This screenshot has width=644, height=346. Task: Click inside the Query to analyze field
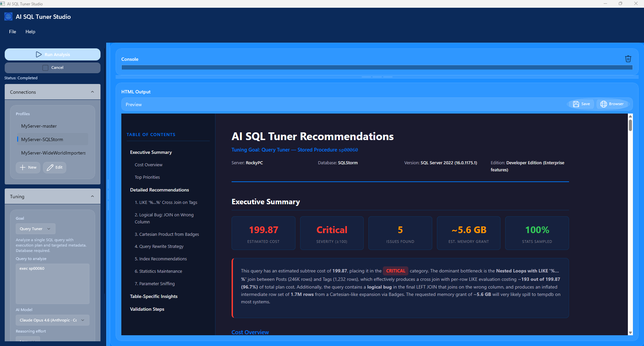pyautogui.click(x=52, y=284)
